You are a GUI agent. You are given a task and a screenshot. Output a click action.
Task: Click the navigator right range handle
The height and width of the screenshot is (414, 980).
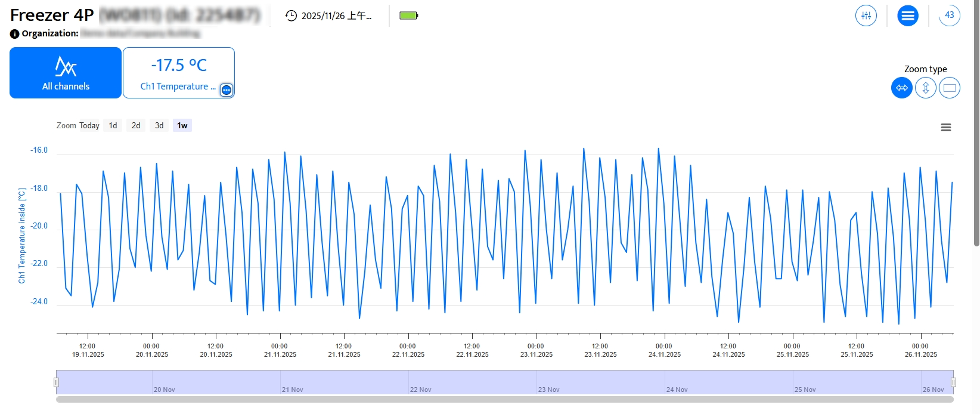pyautogui.click(x=953, y=382)
